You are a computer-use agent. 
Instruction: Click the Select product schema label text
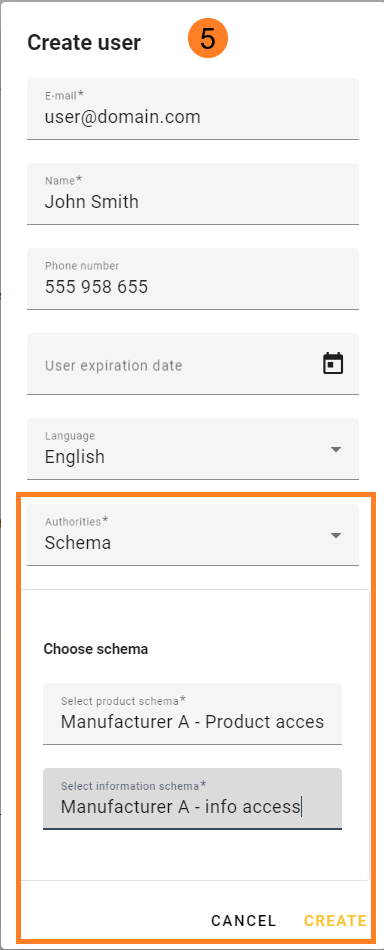[123, 701]
